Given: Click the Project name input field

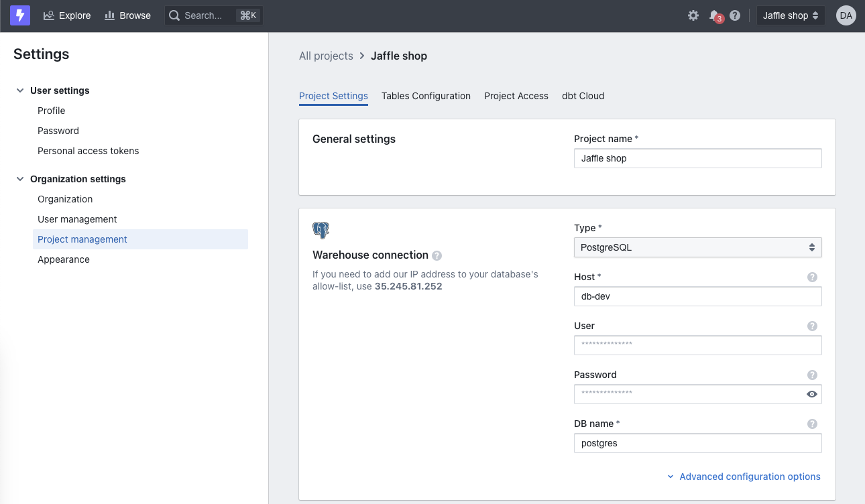Looking at the screenshot, I should [x=697, y=158].
